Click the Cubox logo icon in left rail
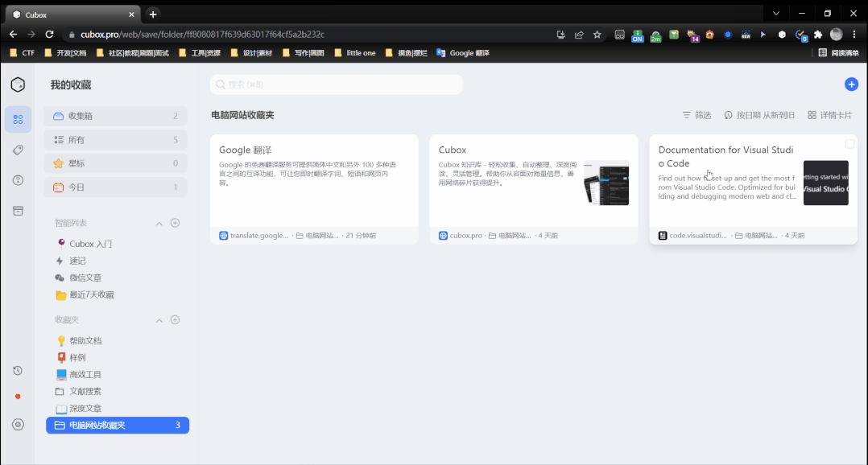The height and width of the screenshot is (465, 868). coord(18,84)
